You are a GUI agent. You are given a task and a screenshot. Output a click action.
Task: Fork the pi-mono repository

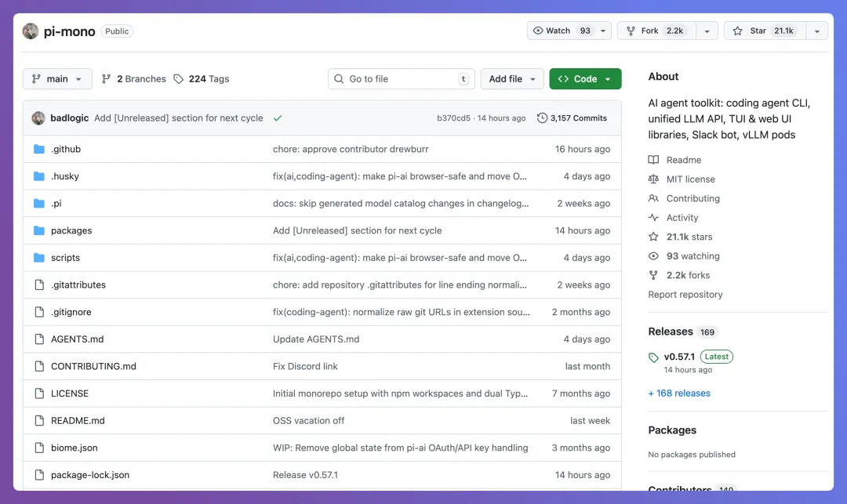coord(657,31)
